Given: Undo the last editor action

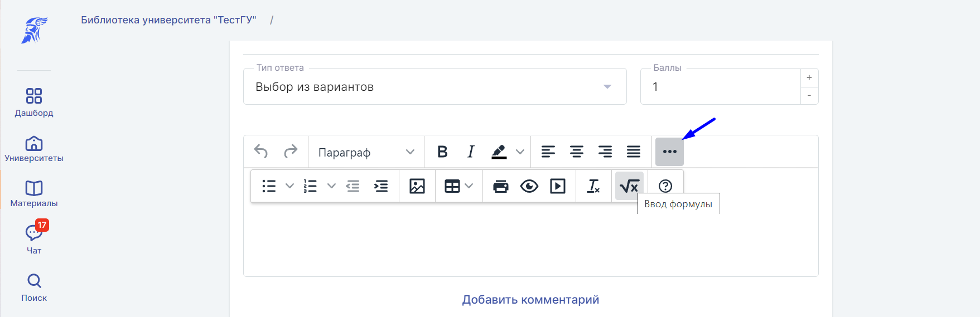Looking at the screenshot, I should point(261,152).
